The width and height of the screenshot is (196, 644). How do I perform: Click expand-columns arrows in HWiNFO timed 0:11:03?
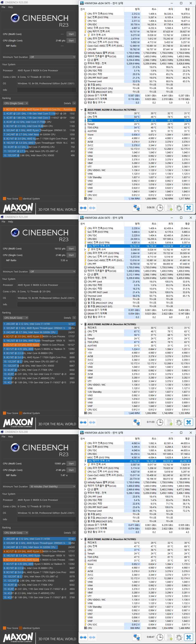83,422
